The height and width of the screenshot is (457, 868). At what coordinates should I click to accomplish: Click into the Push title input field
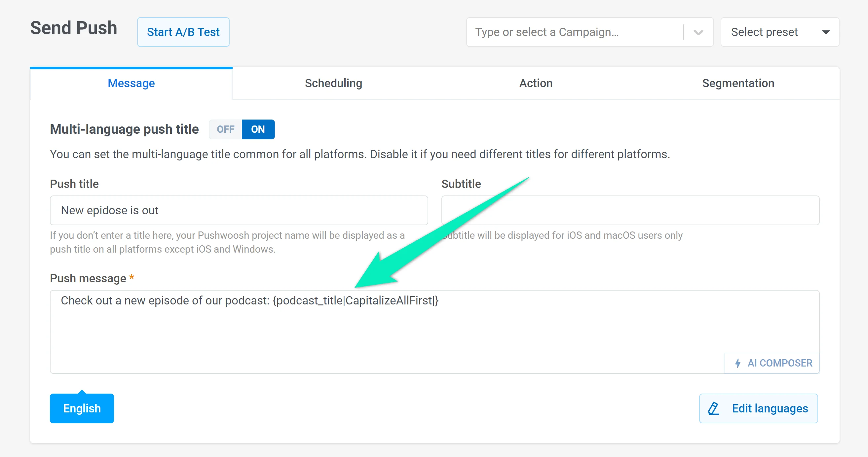(239, 210)
